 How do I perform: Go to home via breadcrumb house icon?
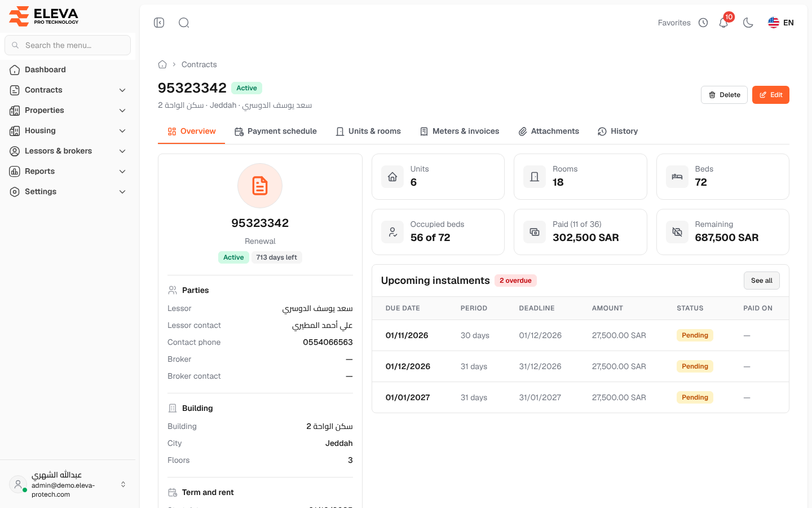pyautogui.click(x=162, y=64)
